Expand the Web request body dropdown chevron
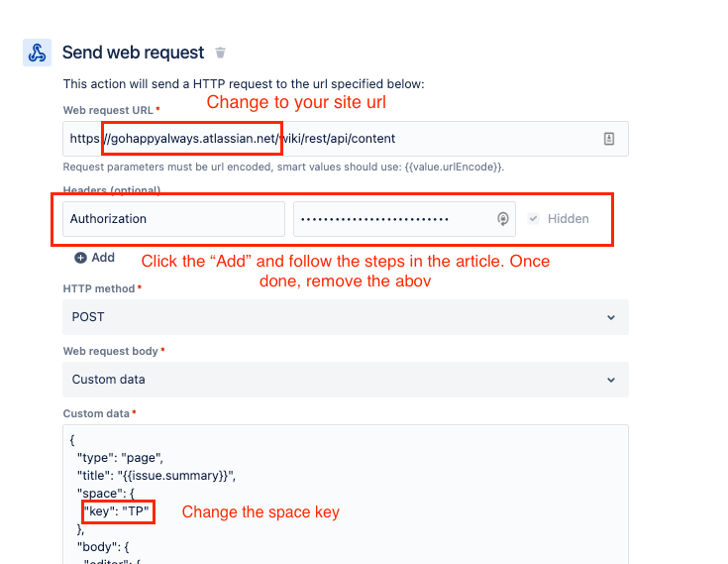Screen dimensions: 728x564 click(x=611, y=380)
